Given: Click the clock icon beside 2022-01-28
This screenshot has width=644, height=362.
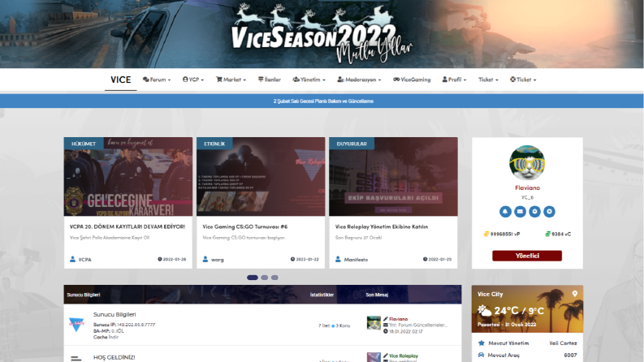Looking at the screenshot, I should [160, 259].
